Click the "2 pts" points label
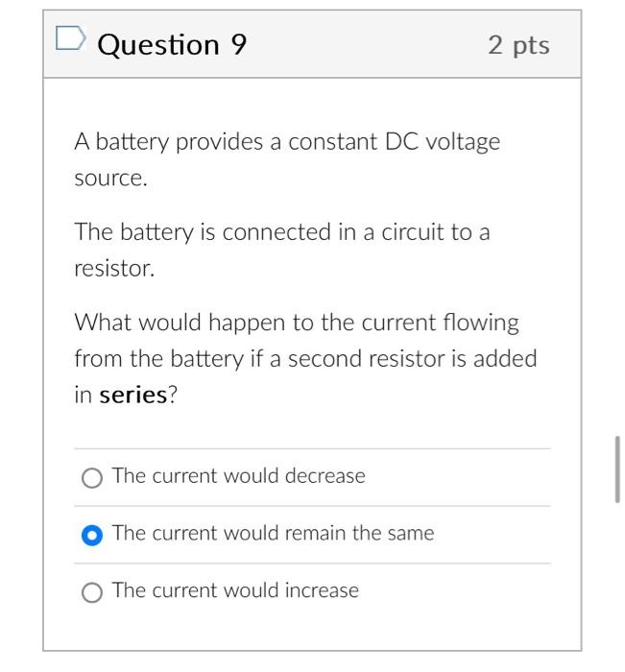Image resolution: width=625 pixels, height=672 pixels. click(518, 45)
